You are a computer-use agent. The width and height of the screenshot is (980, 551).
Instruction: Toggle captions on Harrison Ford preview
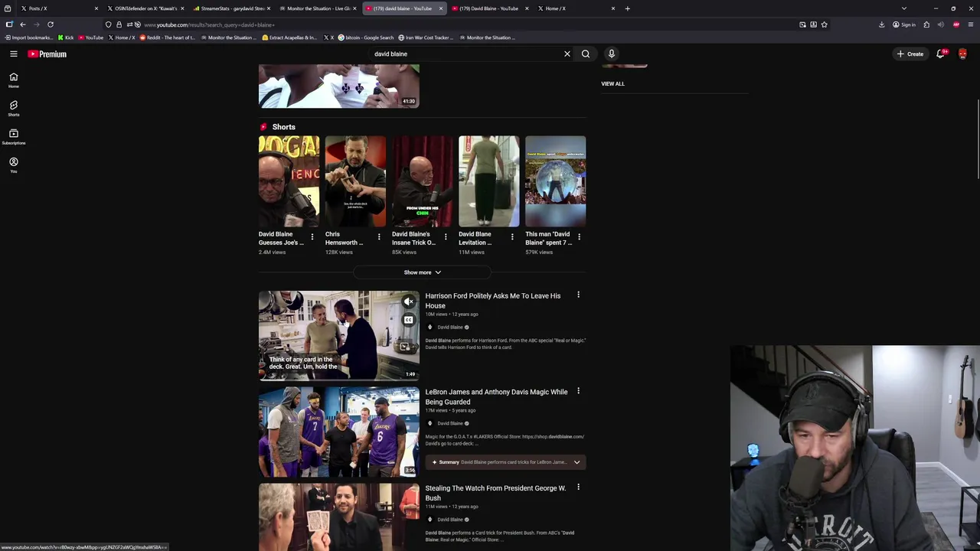tap(409, 320)
